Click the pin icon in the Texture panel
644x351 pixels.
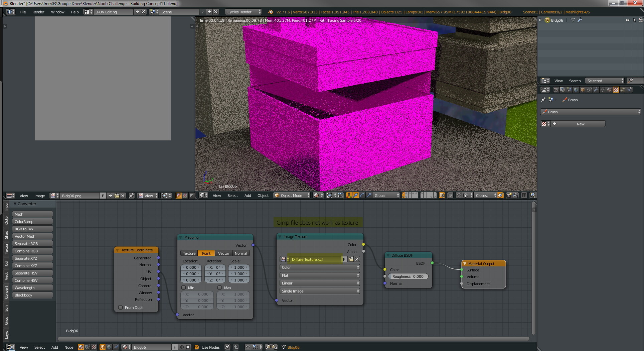point(544,100)
